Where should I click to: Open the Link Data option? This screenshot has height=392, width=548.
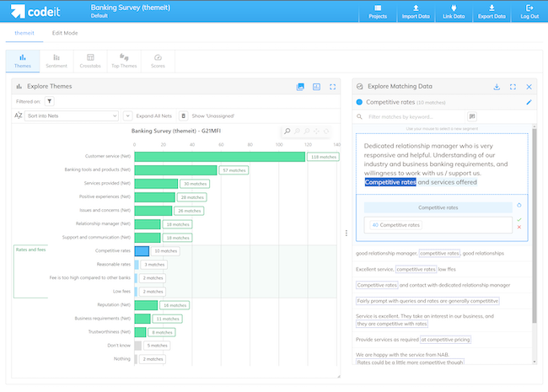(x=455, y=12)
